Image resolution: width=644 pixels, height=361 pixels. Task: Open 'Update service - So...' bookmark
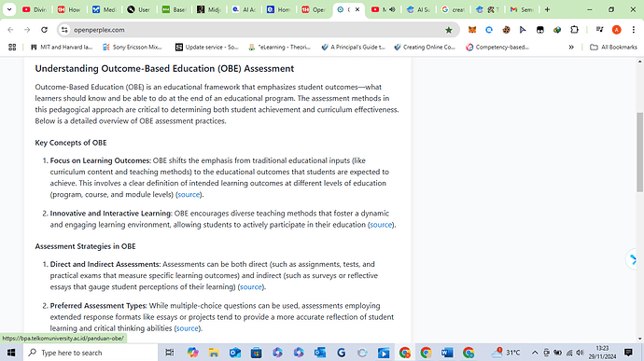click(207, 48)
